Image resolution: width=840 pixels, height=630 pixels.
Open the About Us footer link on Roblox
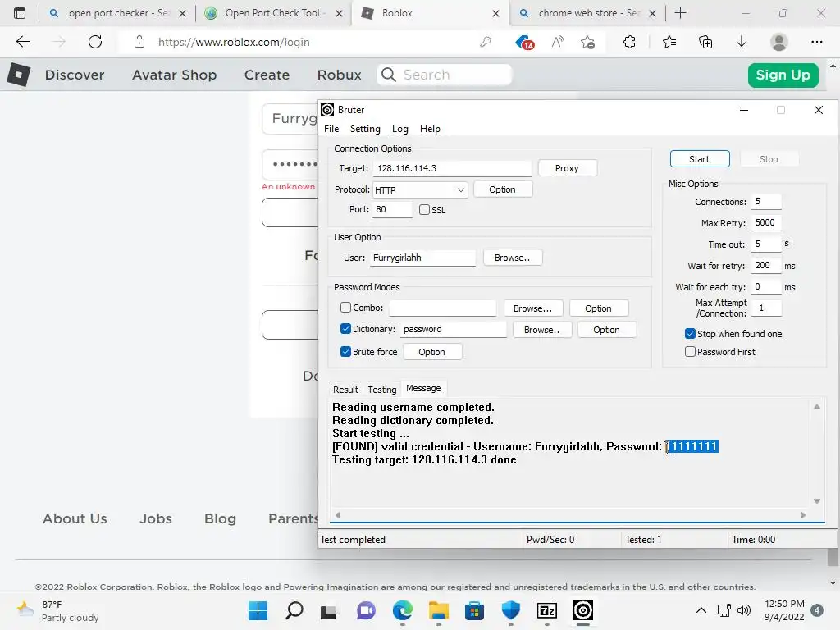(x=75, y=518)
